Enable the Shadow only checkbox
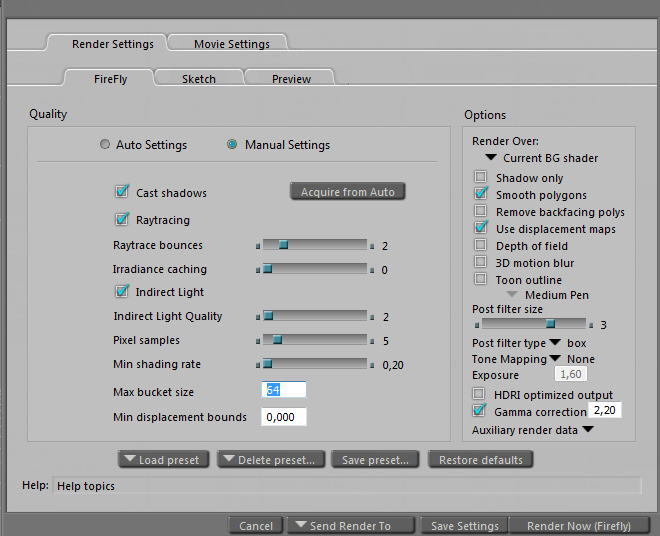Screen dimensions: 660x536 tap(481, 178)
